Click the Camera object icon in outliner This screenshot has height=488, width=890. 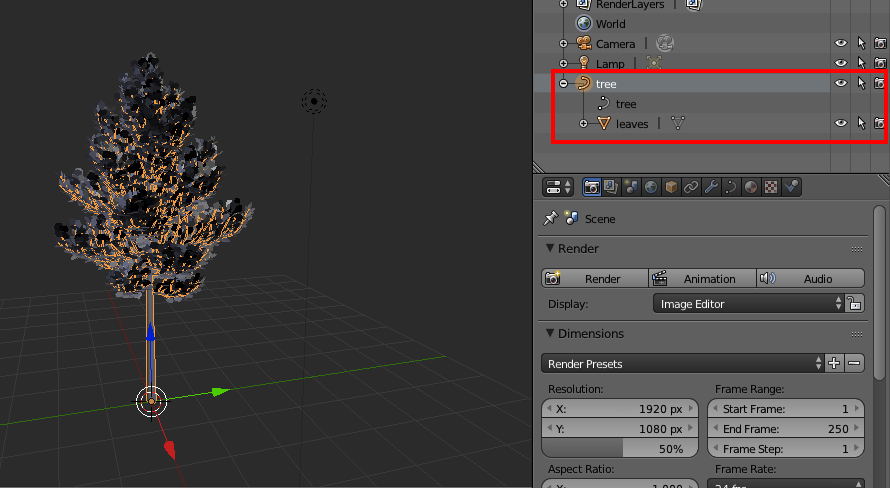tap(583, 43)
